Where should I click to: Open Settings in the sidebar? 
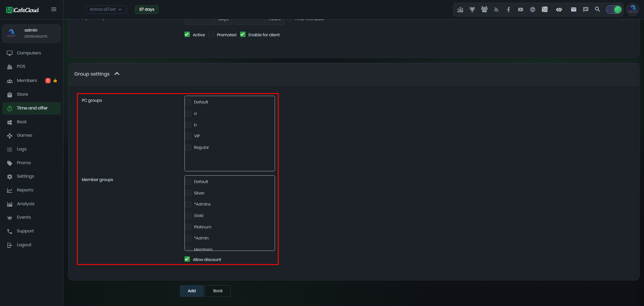32,176
